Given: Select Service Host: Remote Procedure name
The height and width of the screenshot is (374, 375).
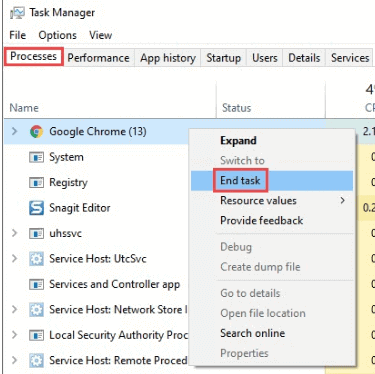Looking at the screenshot, I should [118, 360].
